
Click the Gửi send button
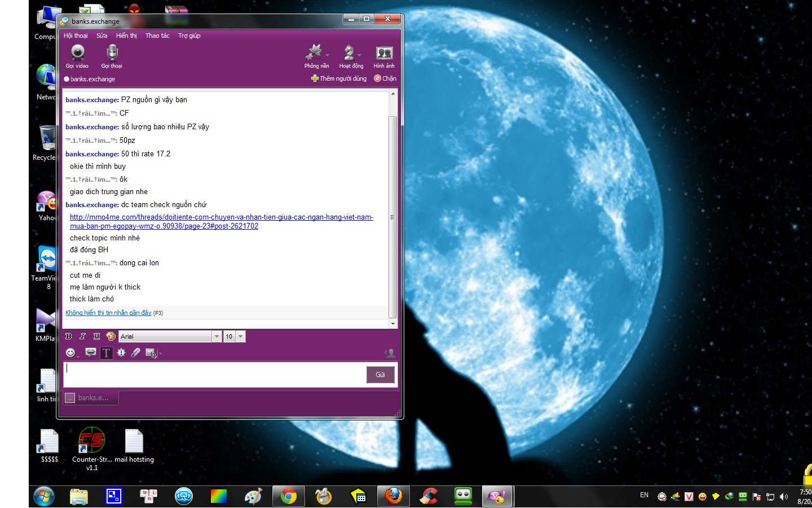pyautogui.click(x=381, y=375)
